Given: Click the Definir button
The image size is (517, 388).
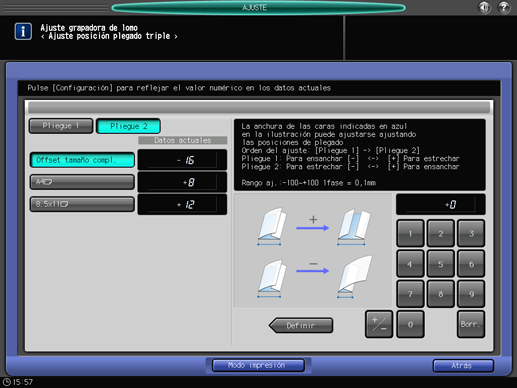Looking at the screenshot, I should coord(301,325).
